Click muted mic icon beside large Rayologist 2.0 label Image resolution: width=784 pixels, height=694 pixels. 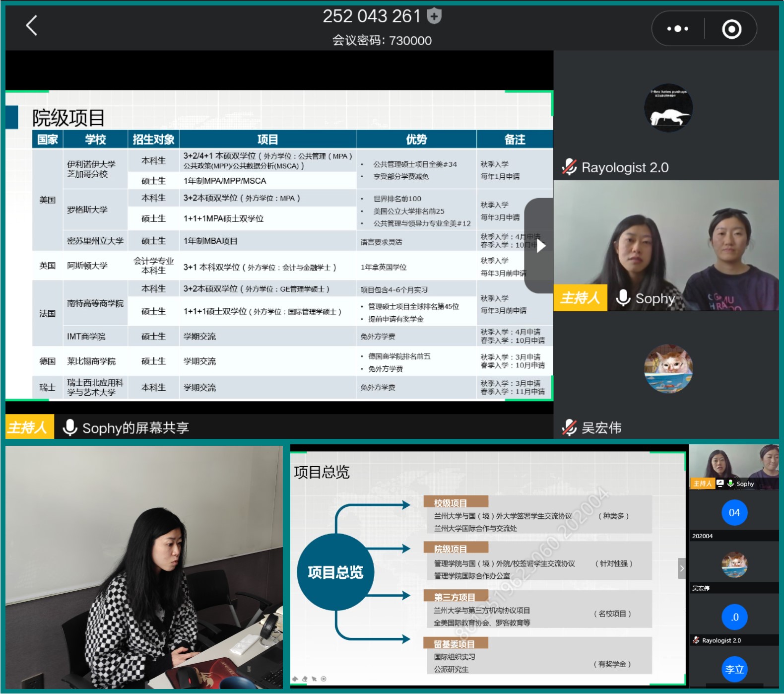click(x=569, y=167)
